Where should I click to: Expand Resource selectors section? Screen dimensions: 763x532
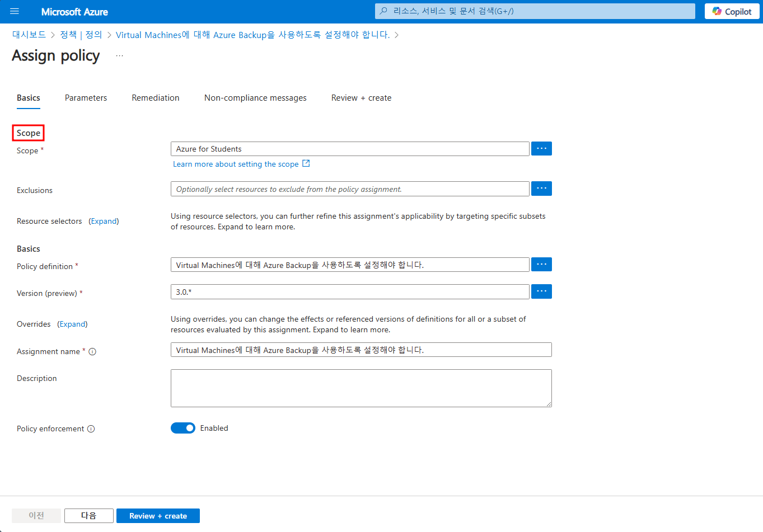point(104,221)
